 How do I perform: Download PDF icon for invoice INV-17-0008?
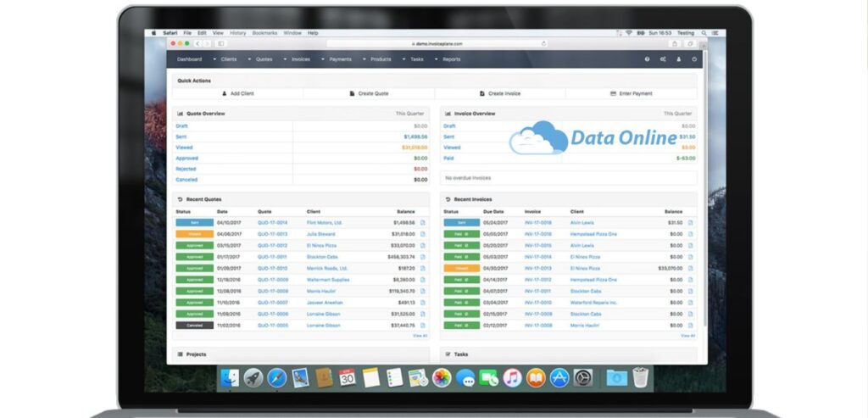pyautogui.click(x=690, y=326)
